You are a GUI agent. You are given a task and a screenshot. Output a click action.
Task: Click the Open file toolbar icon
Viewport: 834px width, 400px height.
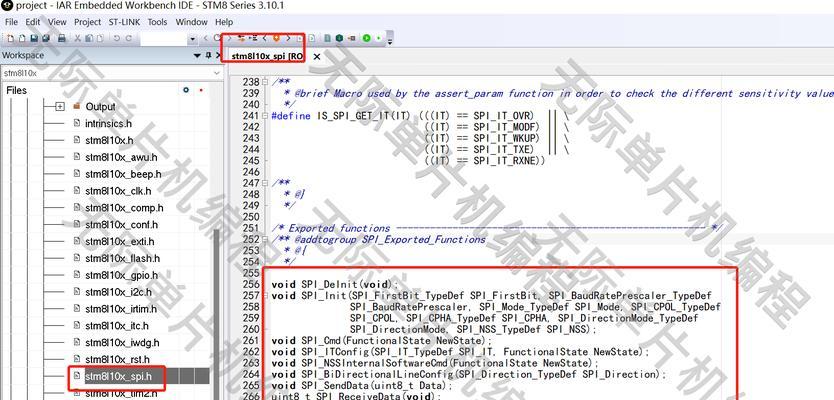(x=22, y=38)
